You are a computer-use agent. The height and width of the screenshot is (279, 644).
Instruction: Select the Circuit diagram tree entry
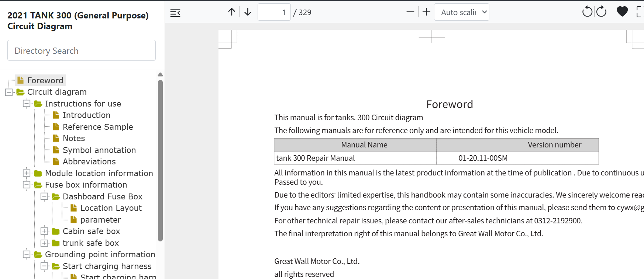coord(57,92)
